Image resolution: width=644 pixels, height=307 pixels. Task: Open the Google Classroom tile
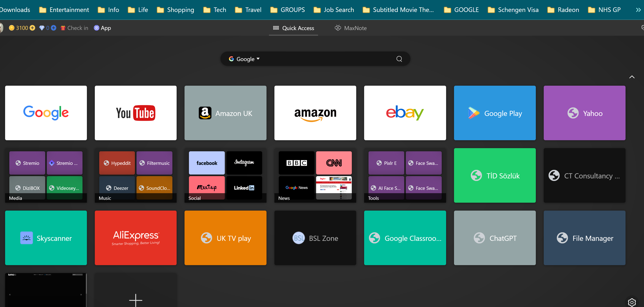pyautogui.click(x=405, y=238)
